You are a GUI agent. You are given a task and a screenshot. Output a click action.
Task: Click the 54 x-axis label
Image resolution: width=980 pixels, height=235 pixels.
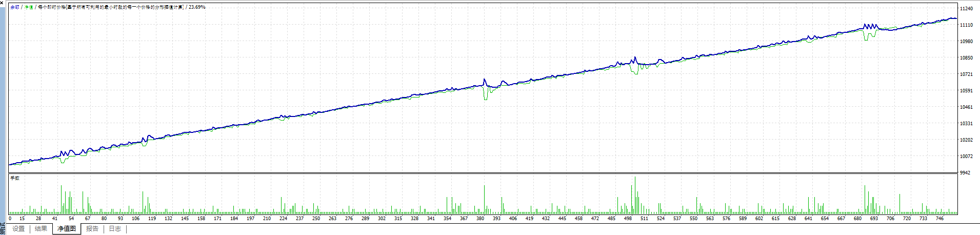71,219
